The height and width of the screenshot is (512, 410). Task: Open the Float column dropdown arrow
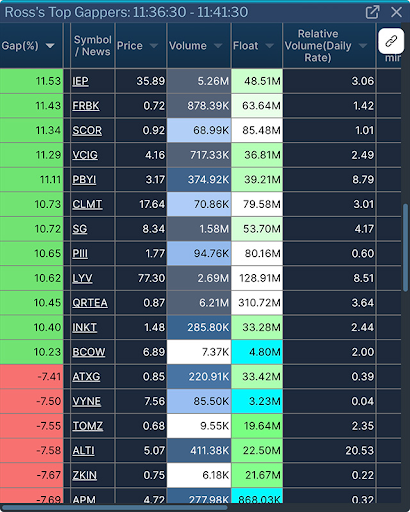(x=269, y=46)
